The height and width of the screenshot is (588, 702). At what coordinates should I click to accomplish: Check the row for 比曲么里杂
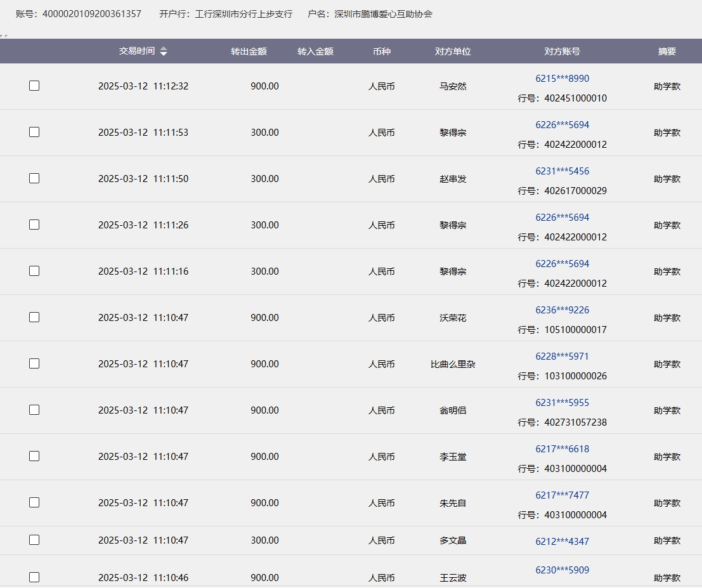coord(34,363)
